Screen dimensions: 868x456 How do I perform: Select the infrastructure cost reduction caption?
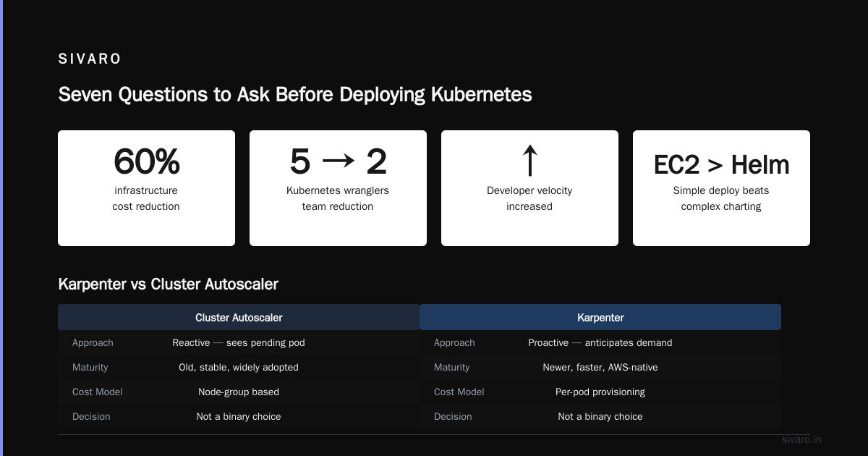(x=146, y=198)
